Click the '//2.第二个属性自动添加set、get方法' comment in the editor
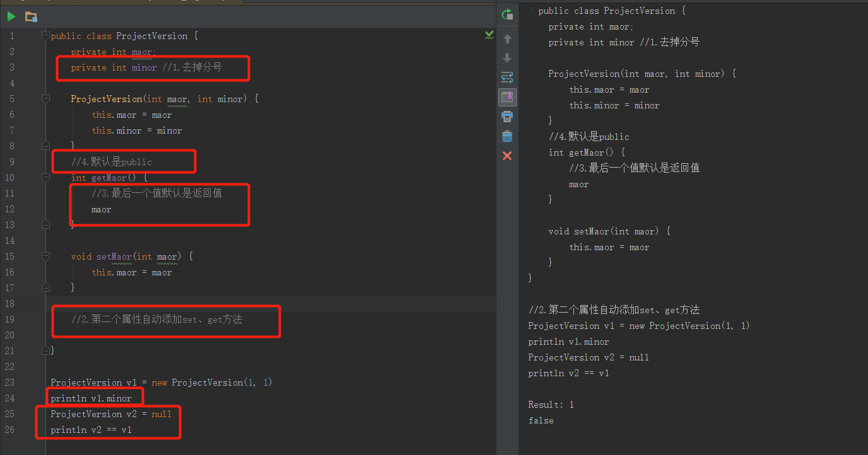Image resolution: width=868 pixels, height=455 pixels. coord(157,320)
